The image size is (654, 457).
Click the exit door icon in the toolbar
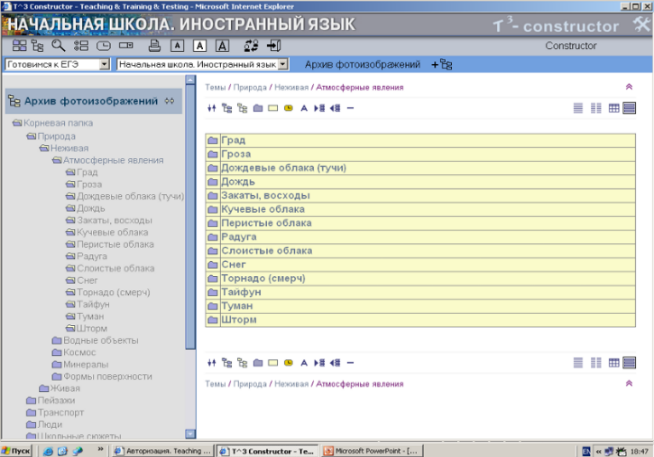click(x=274, y=46)
